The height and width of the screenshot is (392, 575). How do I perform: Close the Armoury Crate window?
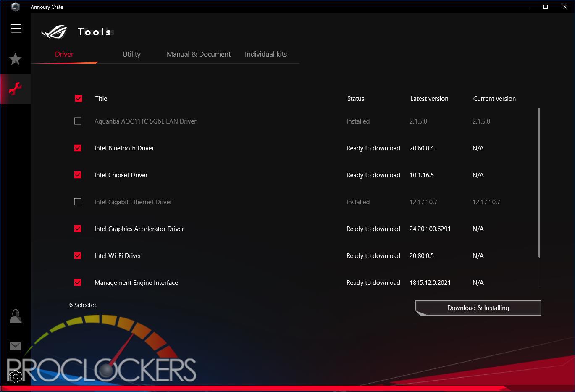(x=565, y=7)
